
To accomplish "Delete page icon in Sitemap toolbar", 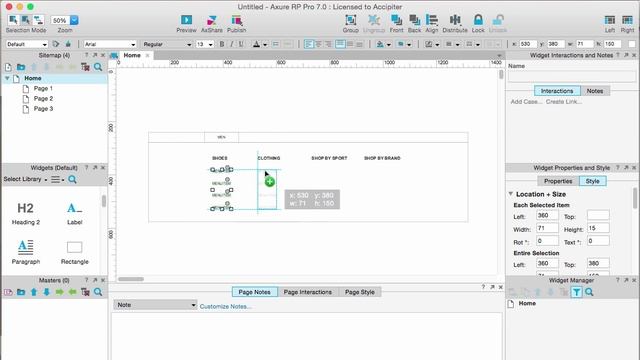I will [85, 67].
